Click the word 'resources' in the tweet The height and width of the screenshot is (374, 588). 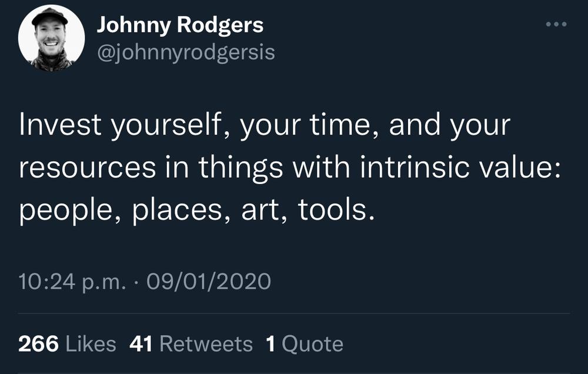(x=87, y=168)
